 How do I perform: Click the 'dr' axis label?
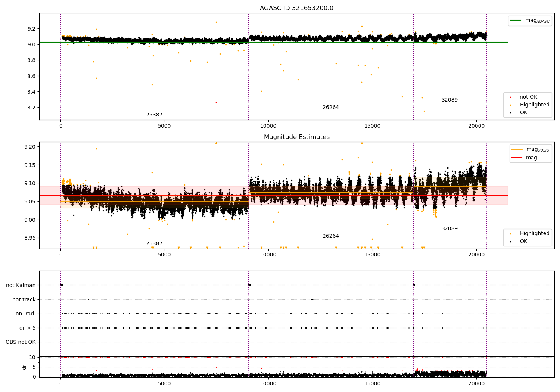coord(24,367)
